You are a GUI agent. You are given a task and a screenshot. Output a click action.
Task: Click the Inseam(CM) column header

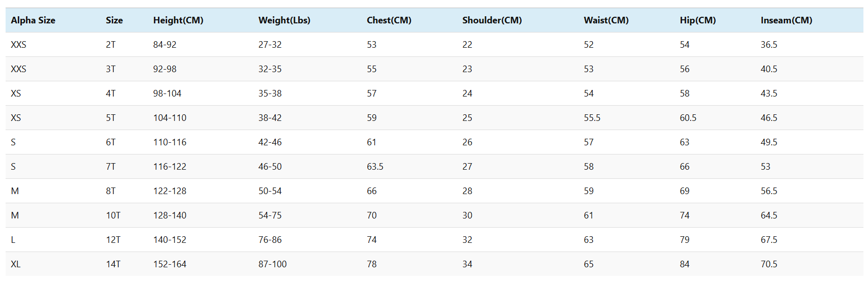click(786, 20)
